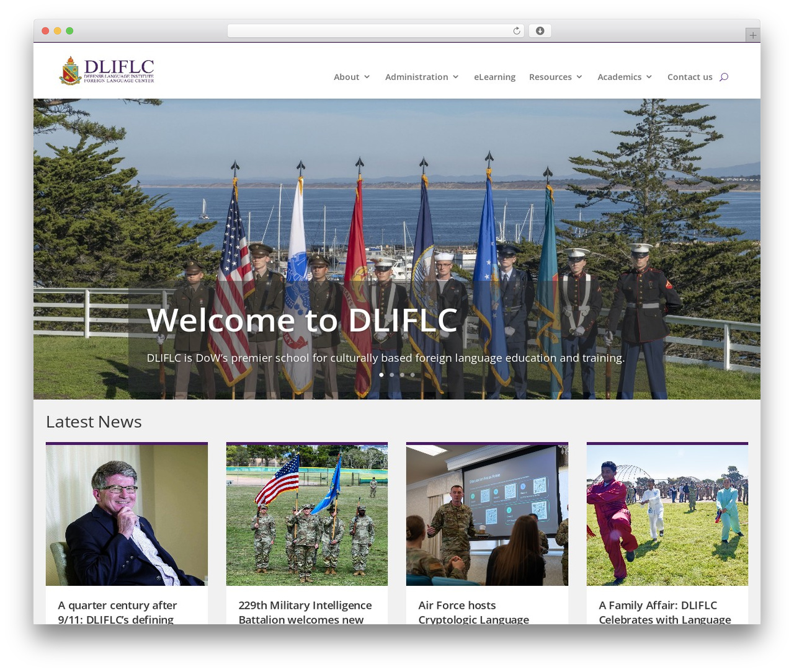
Task: Click the browser reload icon
Action: tap(517, 31)
